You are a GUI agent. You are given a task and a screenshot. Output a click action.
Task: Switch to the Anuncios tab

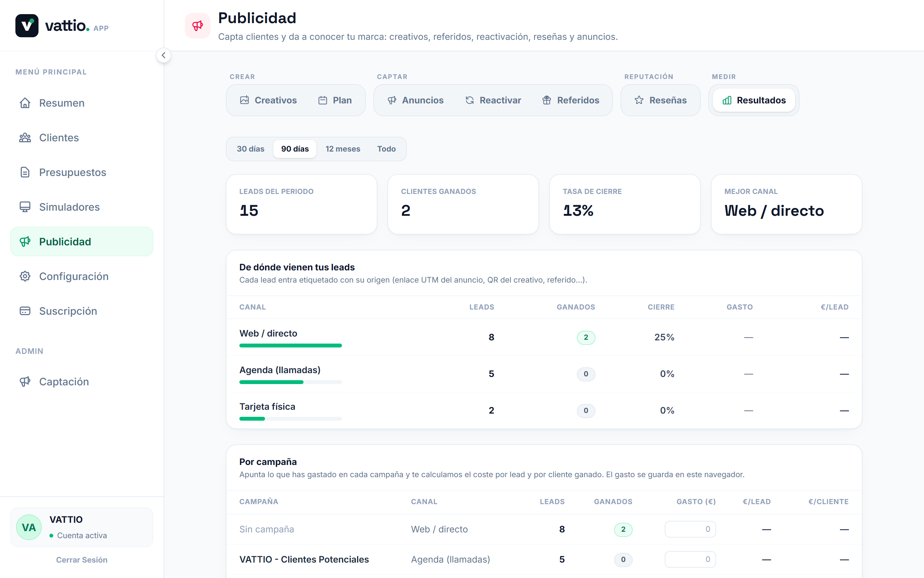tap(415, 100)
